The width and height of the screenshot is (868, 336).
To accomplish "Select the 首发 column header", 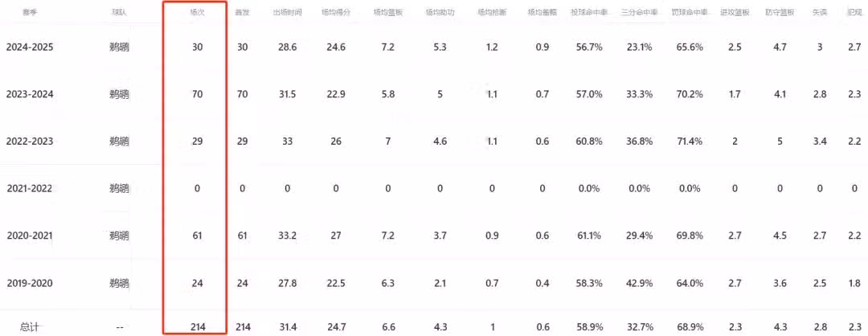I will coord(242,14).
